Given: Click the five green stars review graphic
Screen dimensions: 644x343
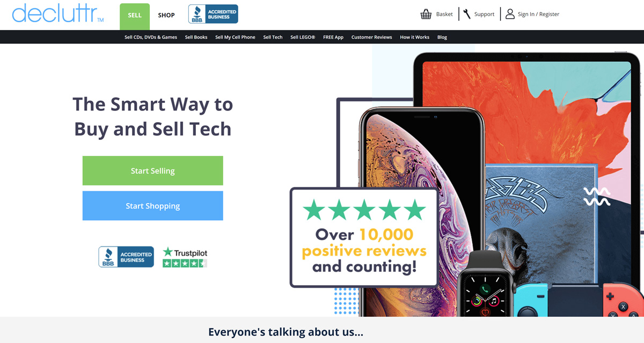Looking at the screenshot, I should pos(364,210).
